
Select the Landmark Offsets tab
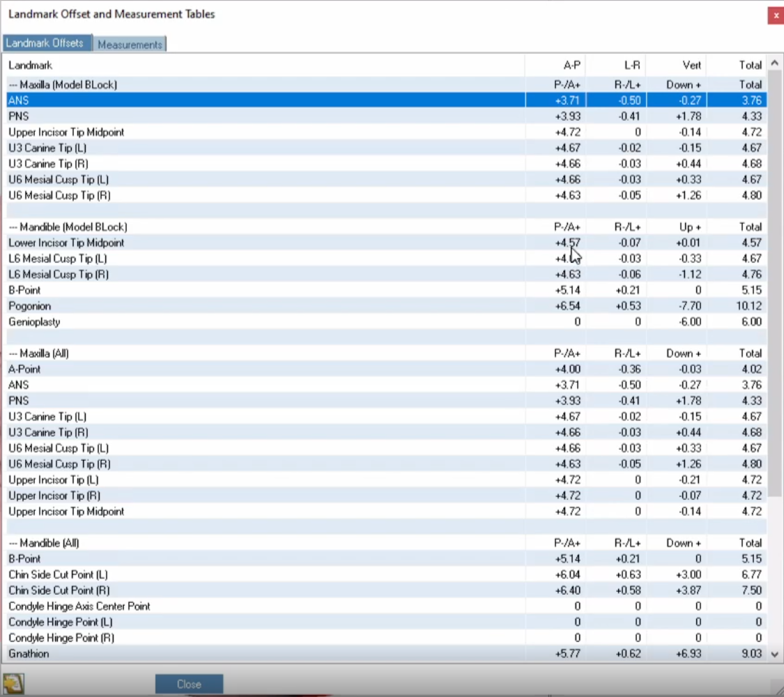pyautogui.click(x=46, y=43)
